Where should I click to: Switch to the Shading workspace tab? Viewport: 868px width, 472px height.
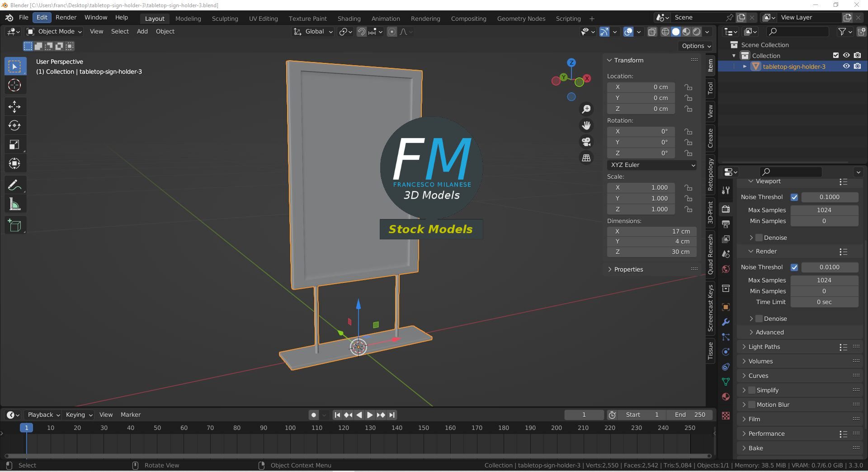(x=349, y=19)
